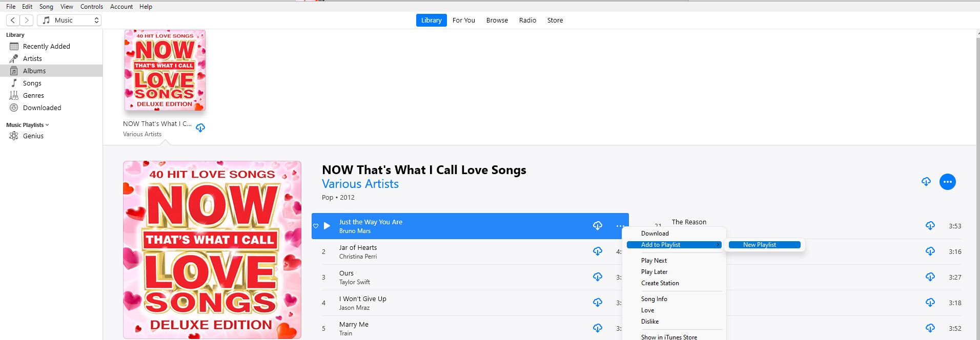Image resolution: width=980 pixels, height=340 pixels.
Task: Download the track lasting 3:52
Action: click(930, 328)
